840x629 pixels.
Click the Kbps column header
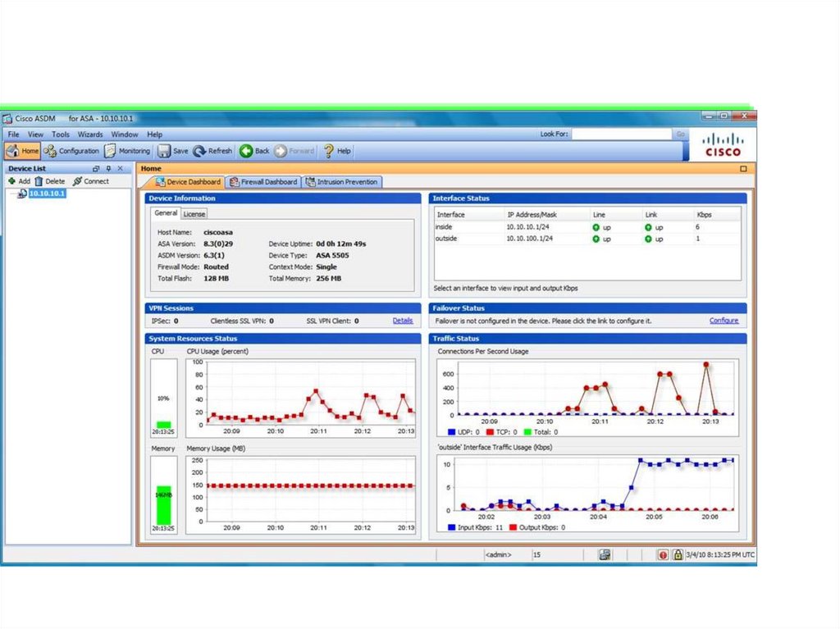(x=704, y=215)
